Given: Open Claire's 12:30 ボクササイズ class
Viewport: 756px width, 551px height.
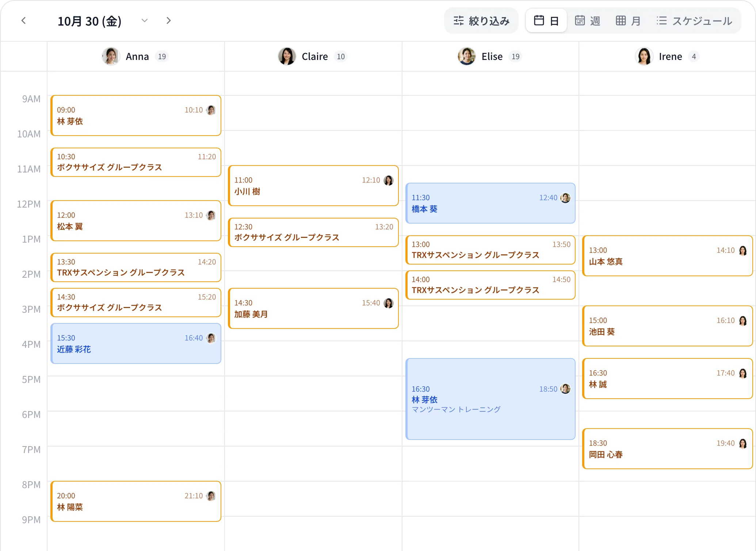Looking at the screenshot, I should point(313,232).
